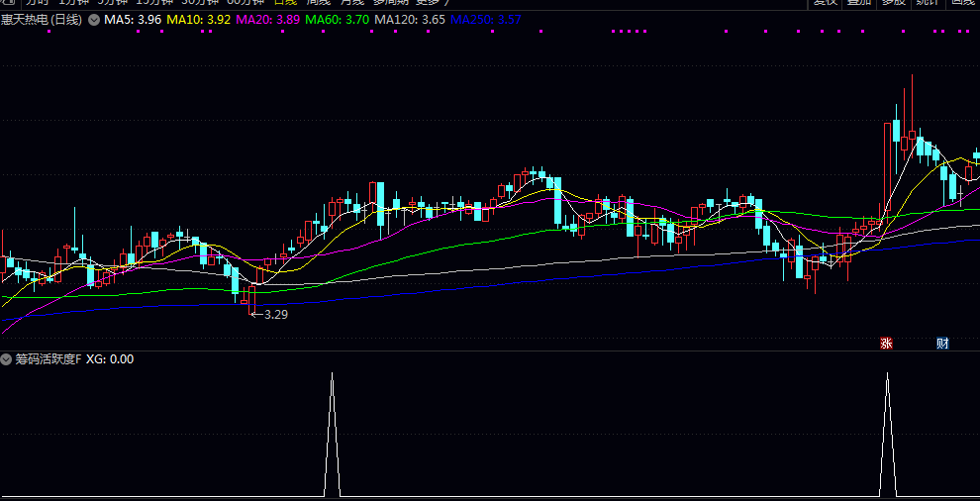Select the blue MA250 label
980x501 pixels.
485,20
